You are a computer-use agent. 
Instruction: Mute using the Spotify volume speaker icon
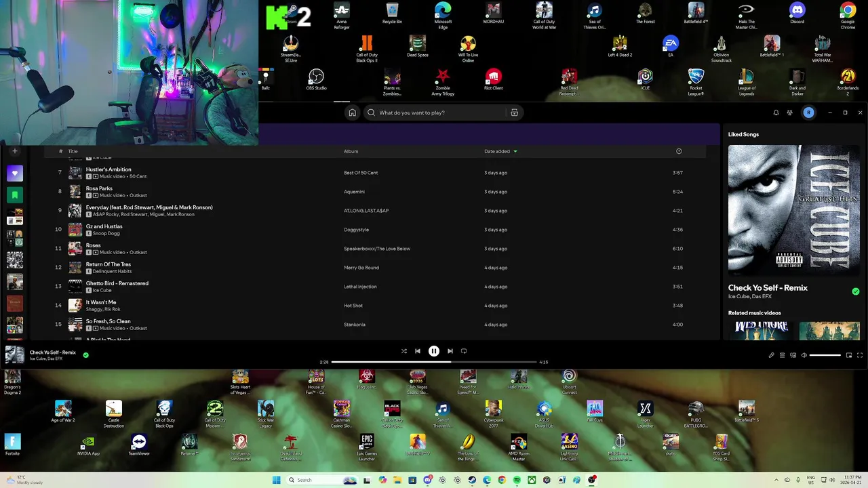pyautogui.click(x=804, y=355)
